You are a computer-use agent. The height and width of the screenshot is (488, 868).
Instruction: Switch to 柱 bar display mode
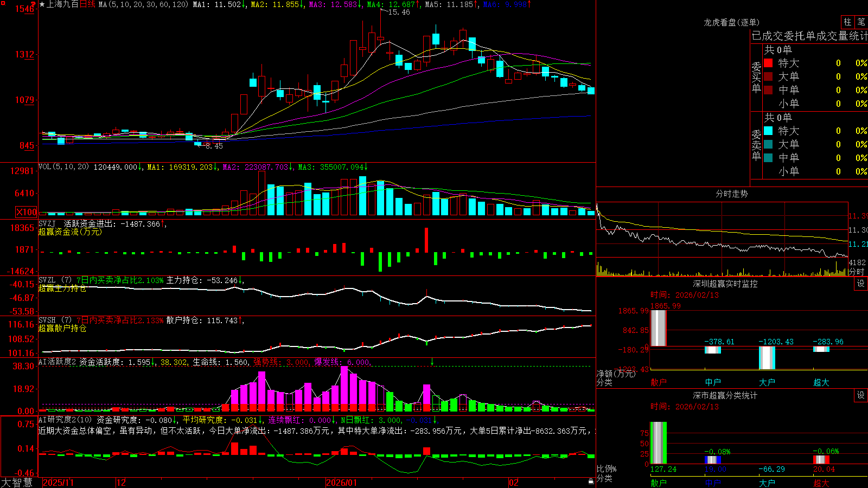(x=847, y=22)
